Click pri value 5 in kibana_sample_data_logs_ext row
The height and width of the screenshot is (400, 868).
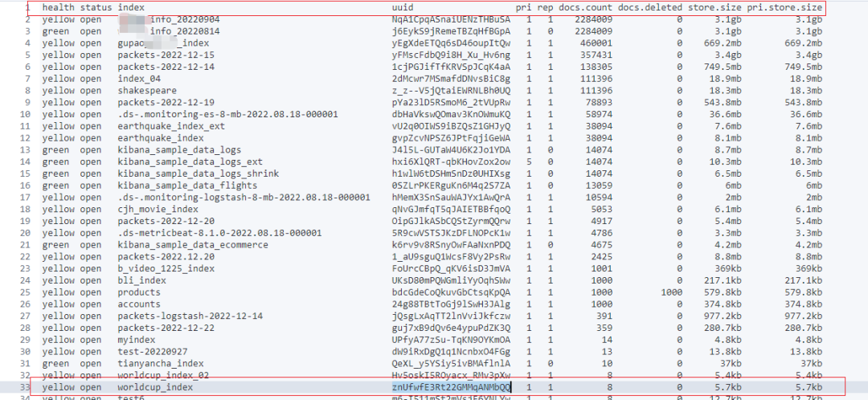click(x=529, y=161)
